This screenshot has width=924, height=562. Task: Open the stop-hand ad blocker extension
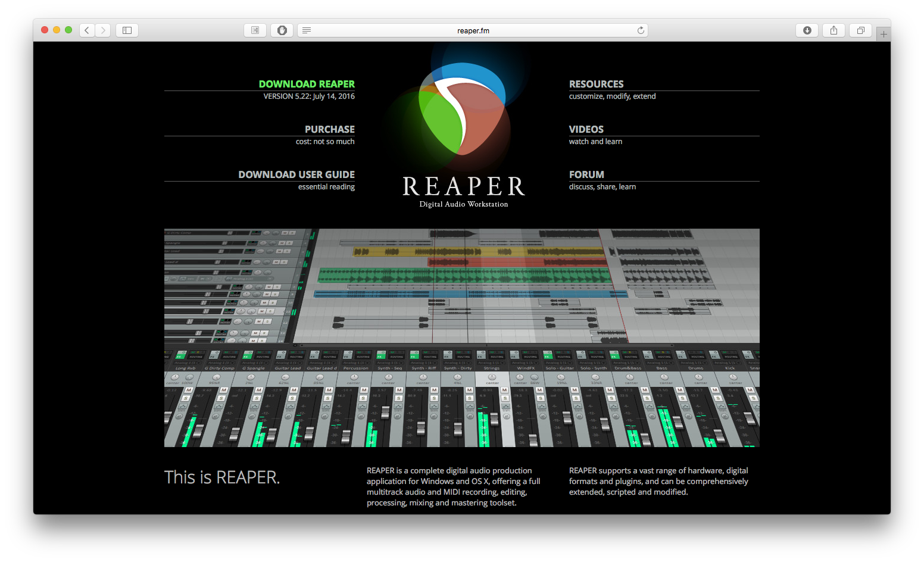click(282, 30)
